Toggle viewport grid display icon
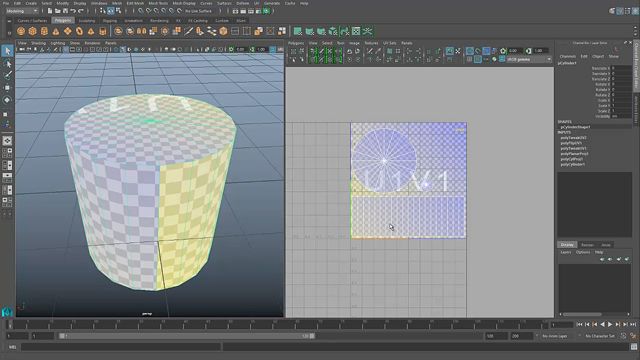640x360 pixels. tap(65, 49)
